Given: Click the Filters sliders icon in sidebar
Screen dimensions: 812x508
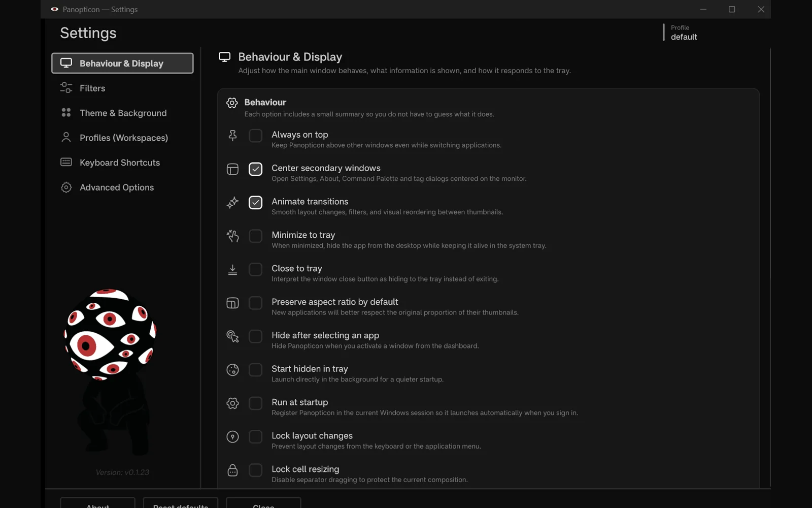Looking at the screenshot, I should tap(66, 88).
